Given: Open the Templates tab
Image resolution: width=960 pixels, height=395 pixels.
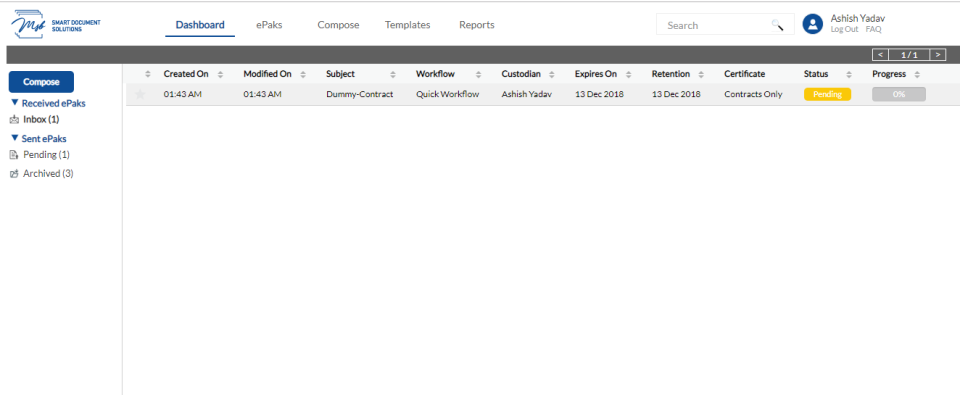Looking at the screenshot, I should (x=407, y=25).
